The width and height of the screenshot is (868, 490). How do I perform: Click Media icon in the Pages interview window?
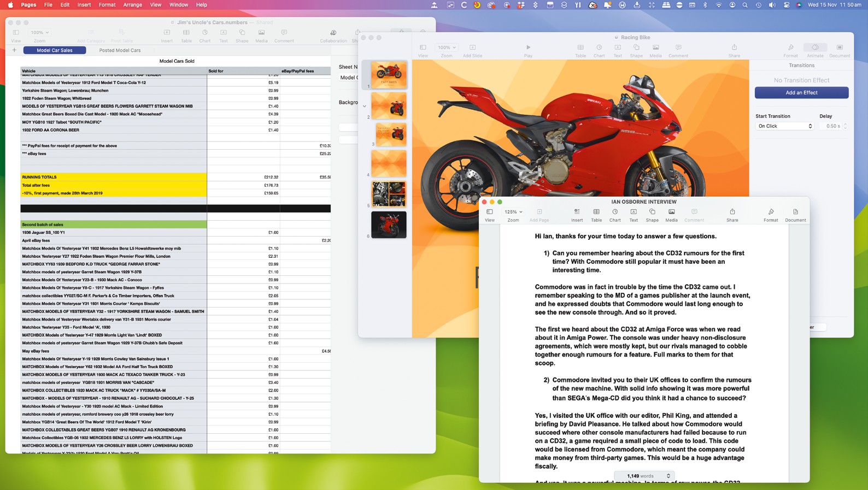point(671,215)
